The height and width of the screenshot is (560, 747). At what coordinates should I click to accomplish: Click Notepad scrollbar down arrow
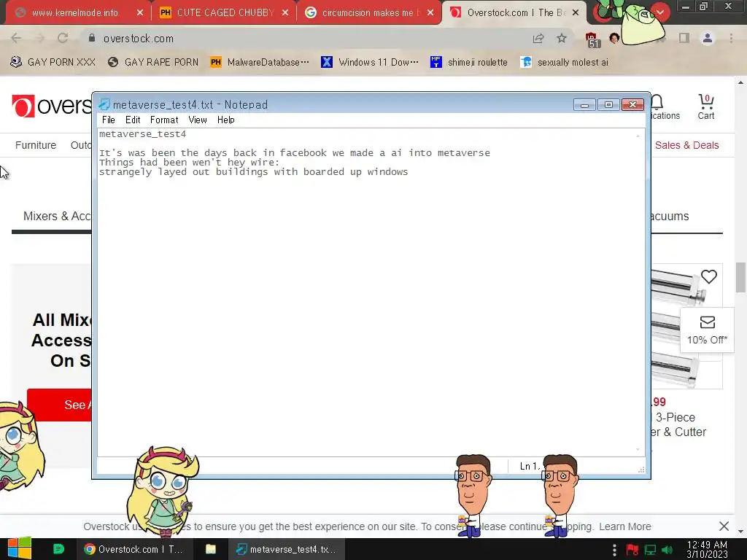pyautogui.click(x=638, y=449)
